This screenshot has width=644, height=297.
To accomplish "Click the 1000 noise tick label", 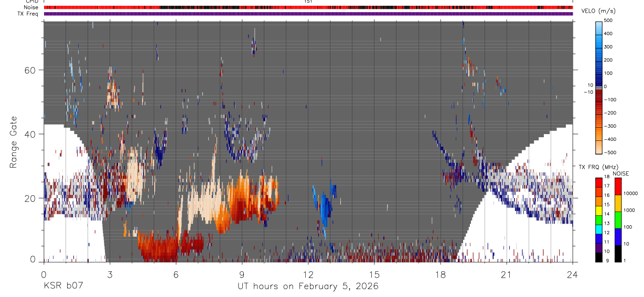I will point(629,210).
